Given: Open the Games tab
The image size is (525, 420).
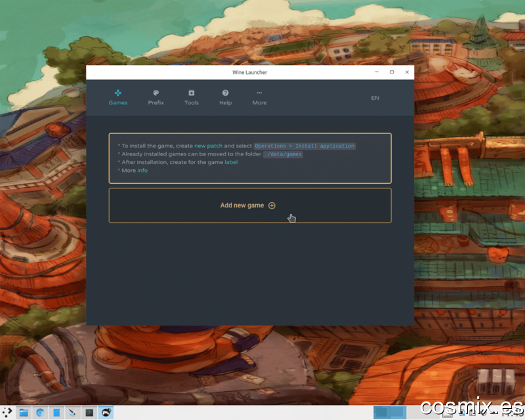Looking at the screenshot, I should click(118, 98).
